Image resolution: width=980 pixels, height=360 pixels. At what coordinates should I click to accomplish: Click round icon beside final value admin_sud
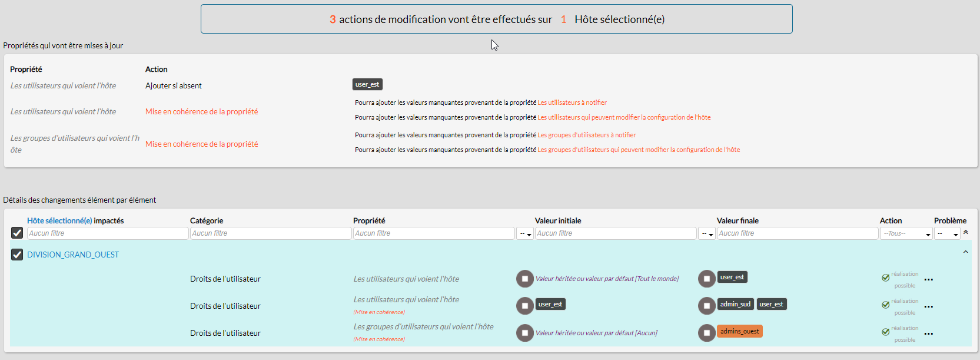point(706,306)
